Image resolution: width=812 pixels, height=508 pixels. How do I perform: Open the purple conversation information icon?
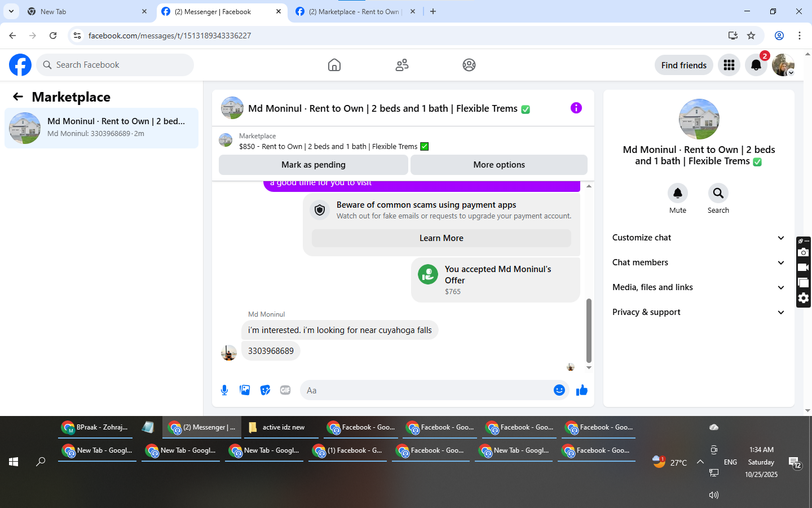coord(576,108)
